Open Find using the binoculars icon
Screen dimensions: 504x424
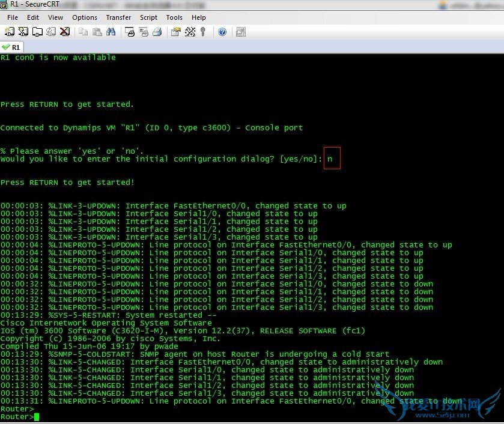(111, 32)
